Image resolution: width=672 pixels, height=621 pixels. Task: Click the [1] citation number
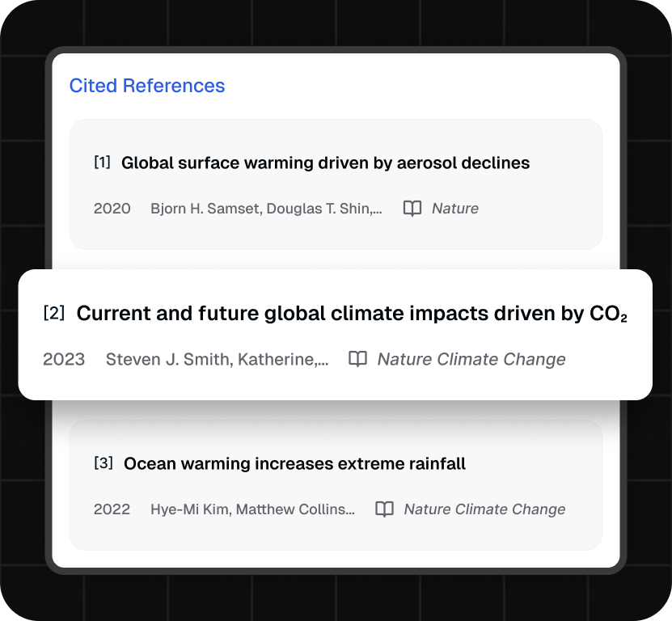click(102, 163)
